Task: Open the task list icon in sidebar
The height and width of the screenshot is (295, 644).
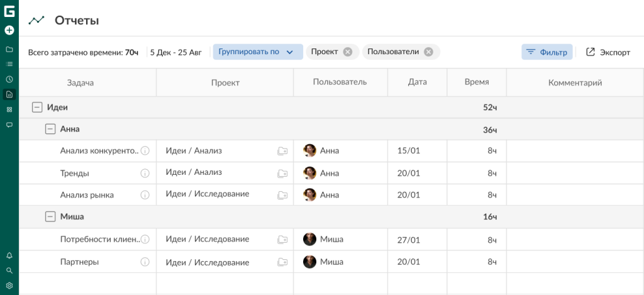Action: point(9,64)
